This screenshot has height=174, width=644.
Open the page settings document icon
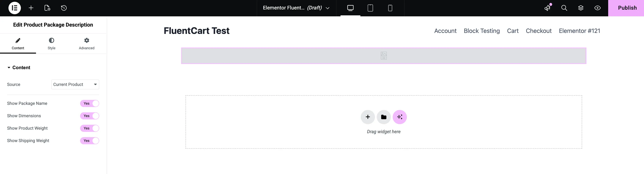coord(47,8)
